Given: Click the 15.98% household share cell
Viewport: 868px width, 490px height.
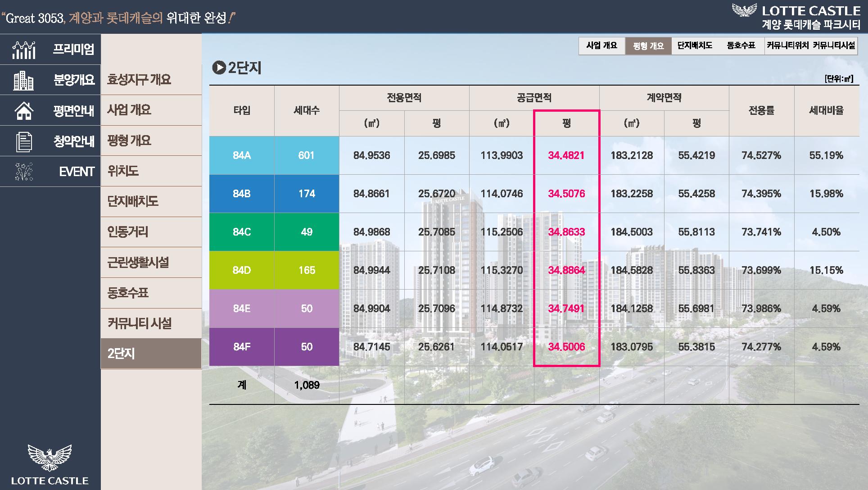Looking at the screenshot, I should pos(827,194).
